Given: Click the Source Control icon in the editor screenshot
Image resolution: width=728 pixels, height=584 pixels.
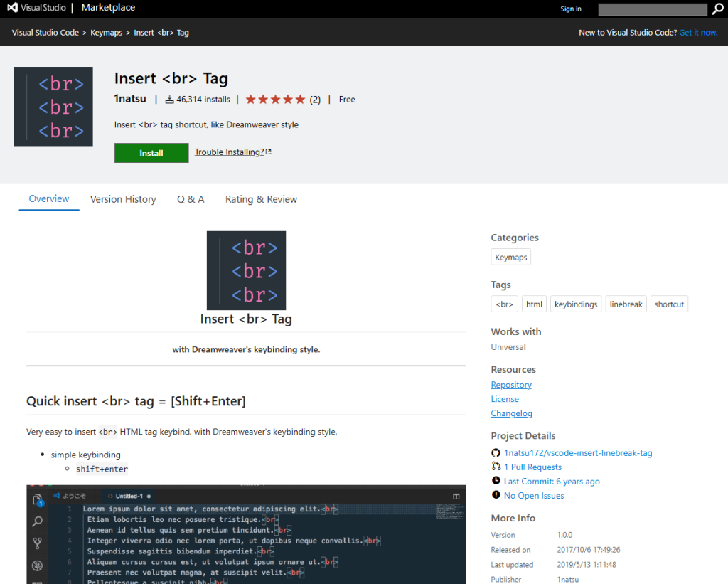Looking at the screenshot, I should (x=38, y=543).
